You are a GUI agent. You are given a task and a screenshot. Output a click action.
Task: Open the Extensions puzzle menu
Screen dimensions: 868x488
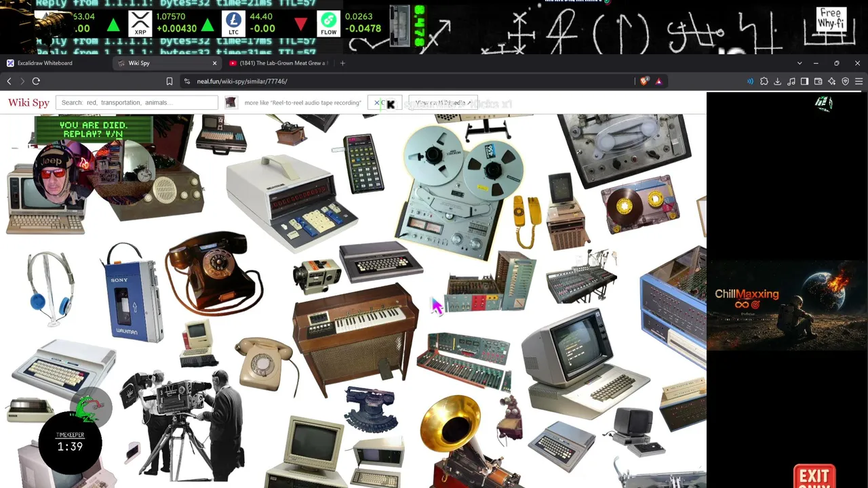(x=764, y=81)
